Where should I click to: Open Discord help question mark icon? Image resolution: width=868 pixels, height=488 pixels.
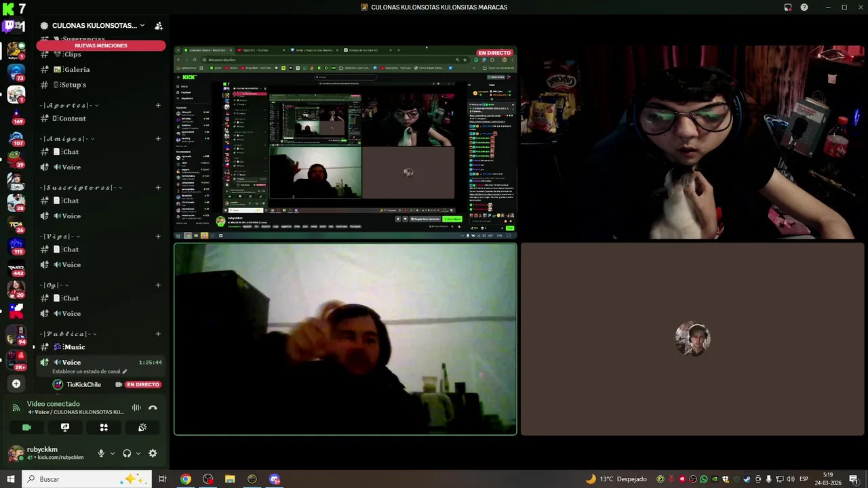[x=804, y=7]
